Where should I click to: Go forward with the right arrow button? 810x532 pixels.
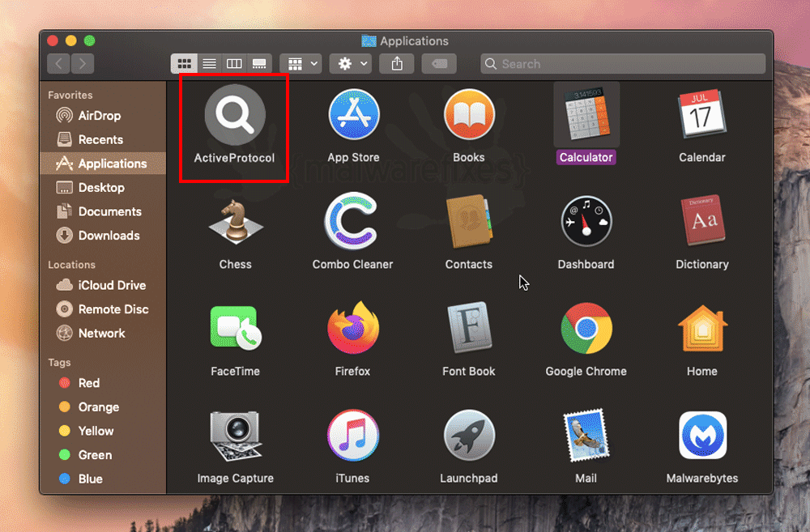pyautogui.click(x=83, y=63)
